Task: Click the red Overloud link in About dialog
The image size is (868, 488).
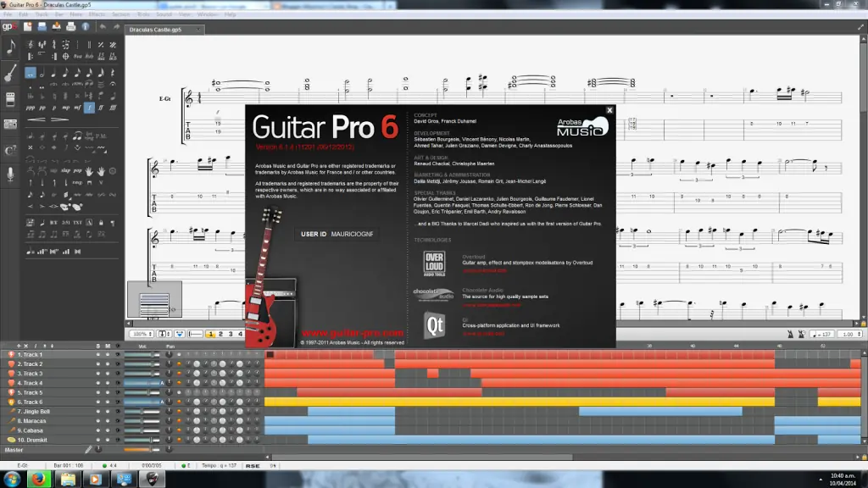Action: coord(484,270)
